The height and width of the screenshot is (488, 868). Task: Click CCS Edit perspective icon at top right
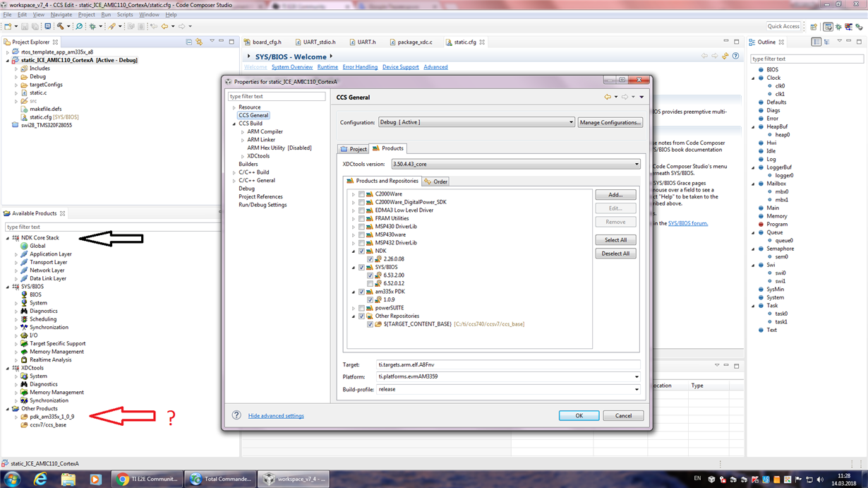coord(828,27)
